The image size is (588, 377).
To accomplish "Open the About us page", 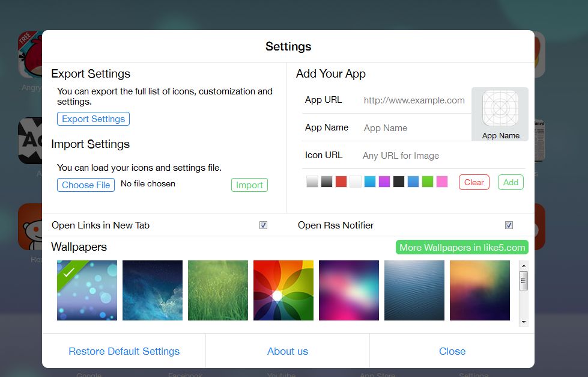I will 288,351.
